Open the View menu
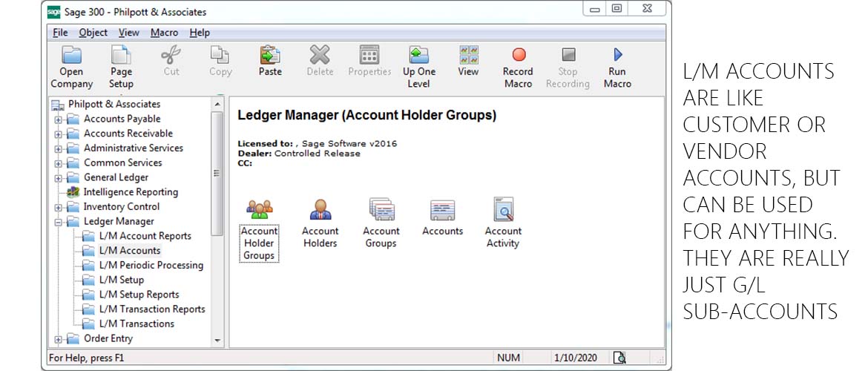Viewport: 868px width, 371px height. pos(128,33)
